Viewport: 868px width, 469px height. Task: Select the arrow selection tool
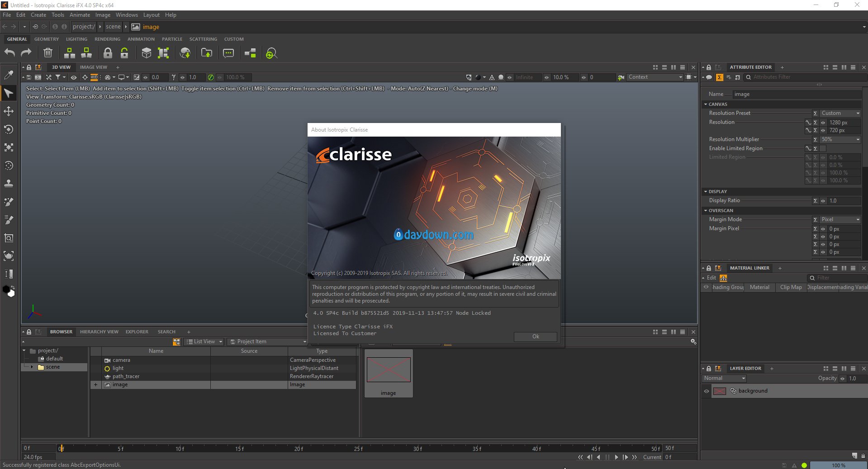click(x=9, y=93)
